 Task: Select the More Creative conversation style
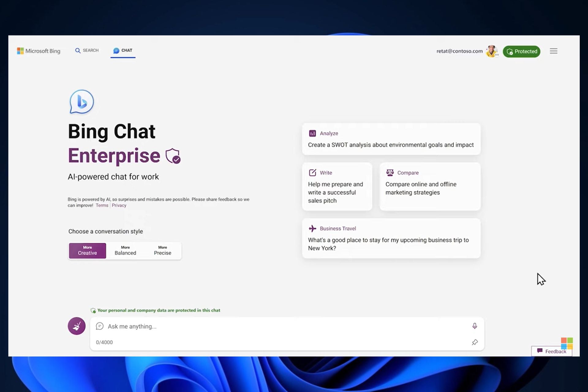(x=87, y=251)
